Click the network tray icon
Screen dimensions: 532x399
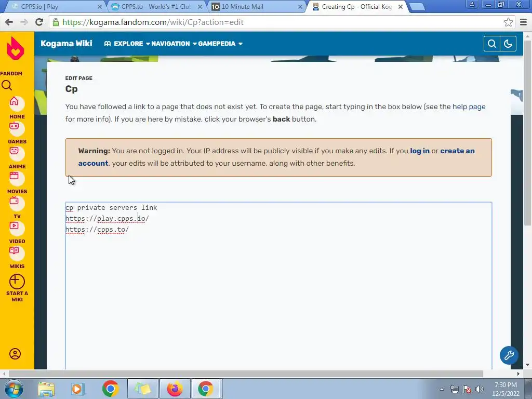click(454, 389)
